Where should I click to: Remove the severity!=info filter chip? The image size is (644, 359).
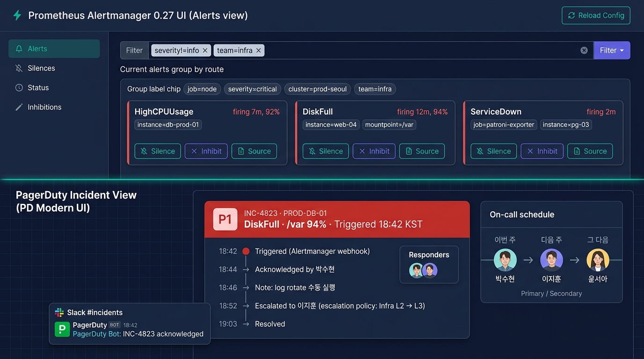pos(205,50)
